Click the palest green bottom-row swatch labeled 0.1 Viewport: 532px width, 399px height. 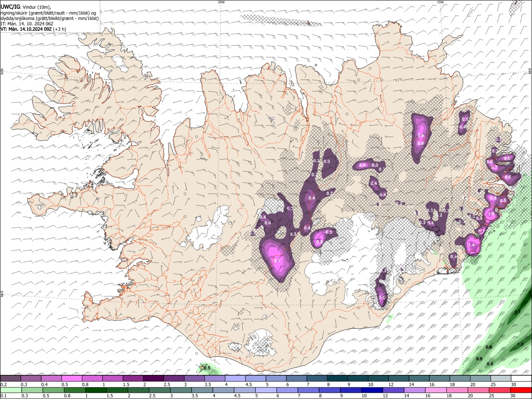pos(11,390)
